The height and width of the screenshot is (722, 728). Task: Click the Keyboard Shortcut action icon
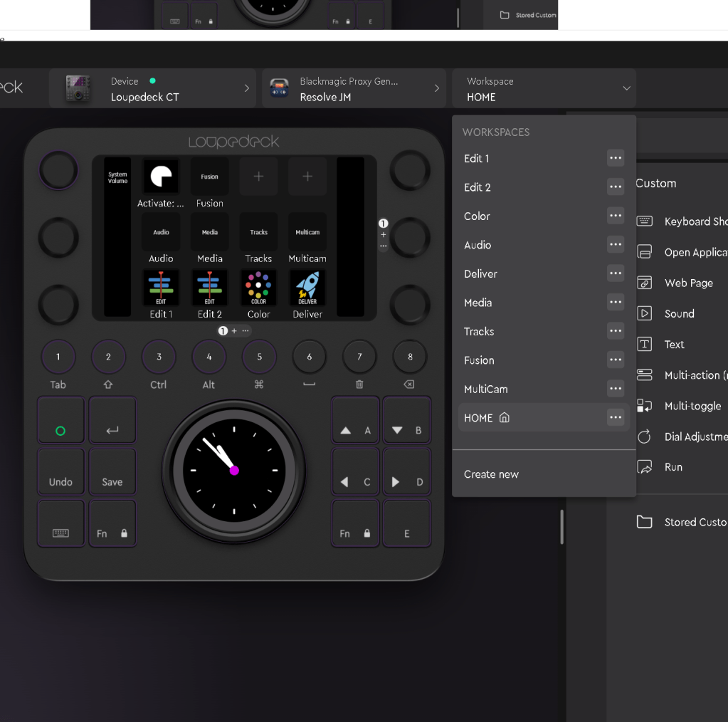click(644, 221)
